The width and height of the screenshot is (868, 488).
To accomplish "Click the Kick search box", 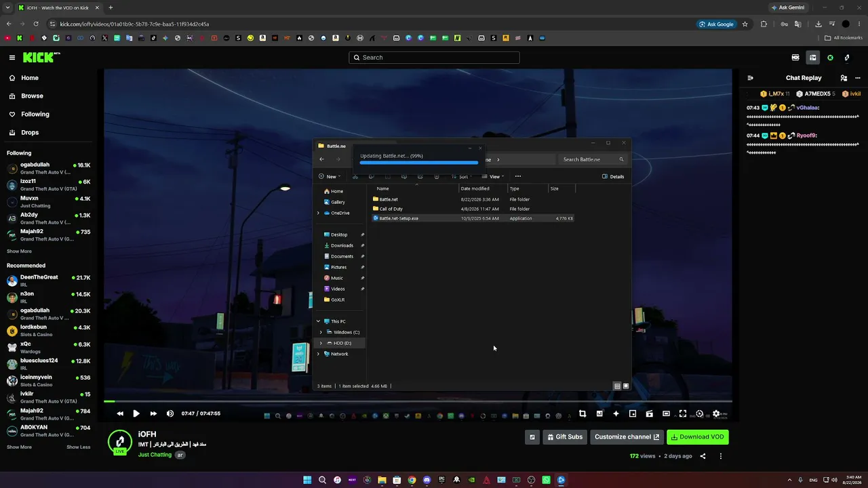I will (434, 58).
